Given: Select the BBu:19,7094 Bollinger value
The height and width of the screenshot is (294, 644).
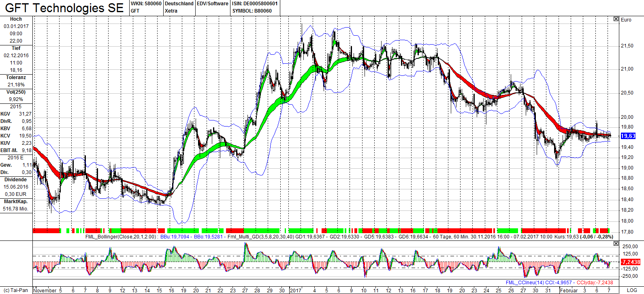Looking at the screenshot, I should (x=175, y=237).
